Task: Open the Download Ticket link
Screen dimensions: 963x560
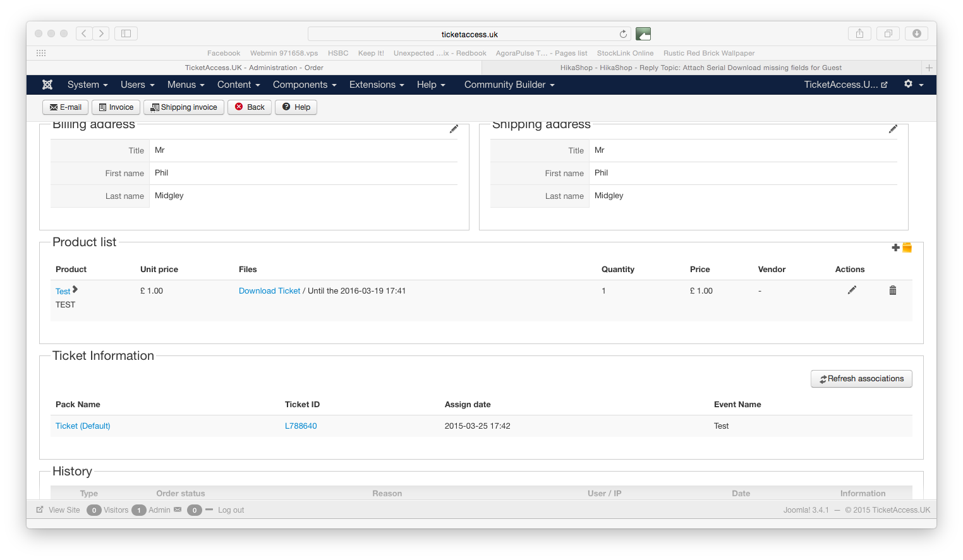Action: [269, 291]
